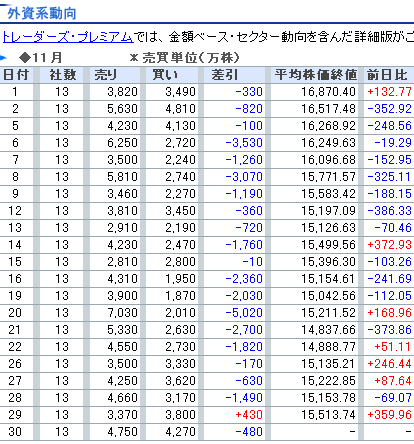Viewport: 414px width, 444px height.
Task: Click the 社数 column header
Action: 62,75
